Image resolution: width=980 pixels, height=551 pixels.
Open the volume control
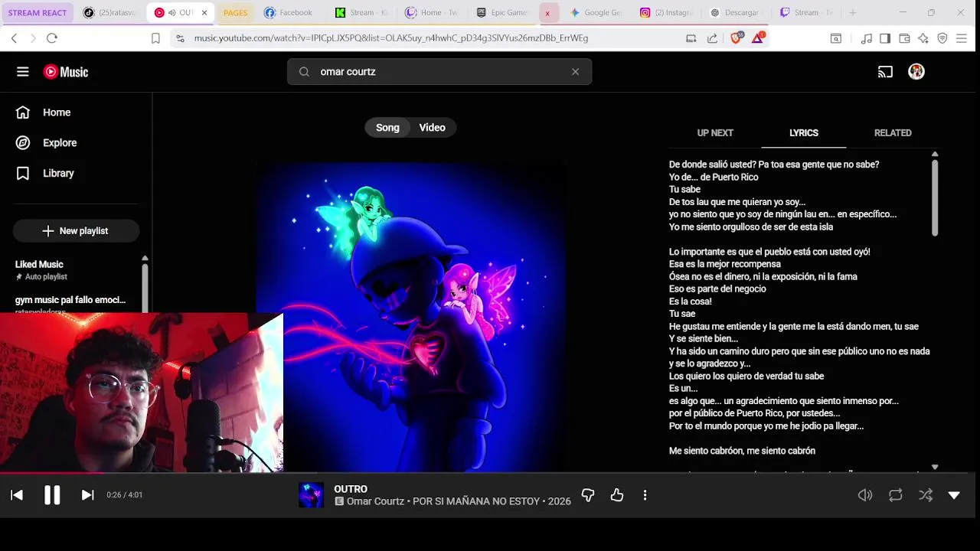[865, 496]
